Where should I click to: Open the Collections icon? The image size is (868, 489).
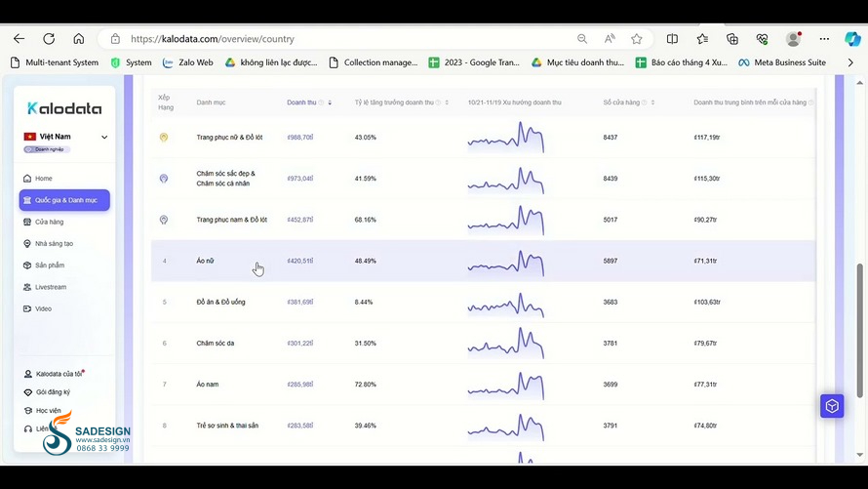[x=732, y=39]
